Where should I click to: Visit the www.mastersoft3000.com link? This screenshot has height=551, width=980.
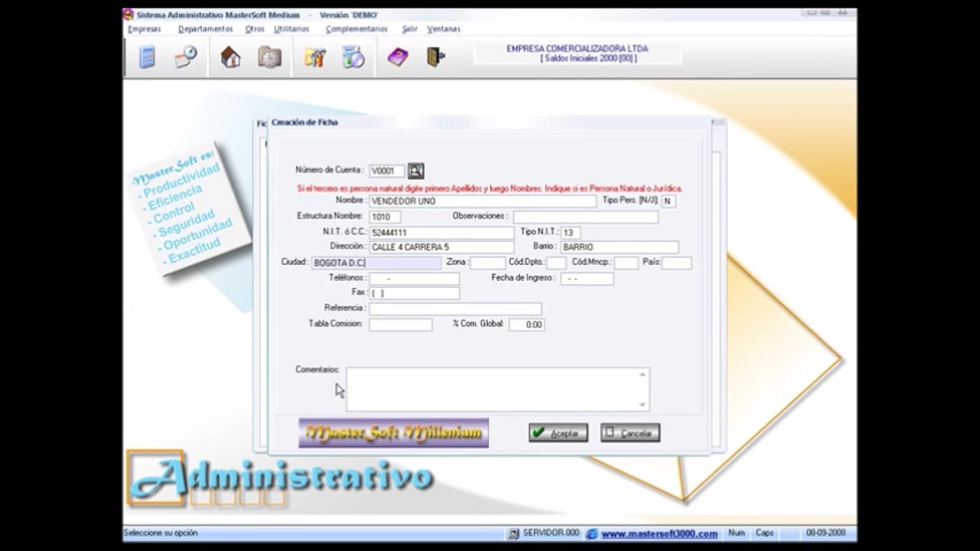click(x=659, y=533)
